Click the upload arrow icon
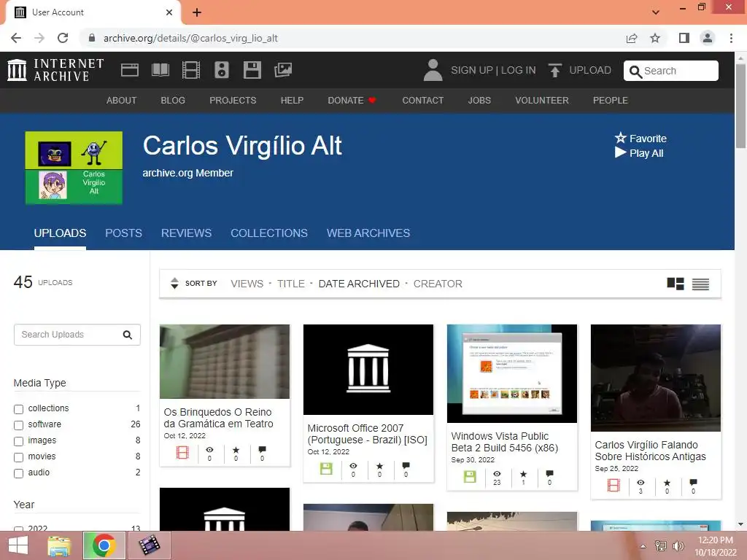747x560 pixels. [x=554, y=70]
